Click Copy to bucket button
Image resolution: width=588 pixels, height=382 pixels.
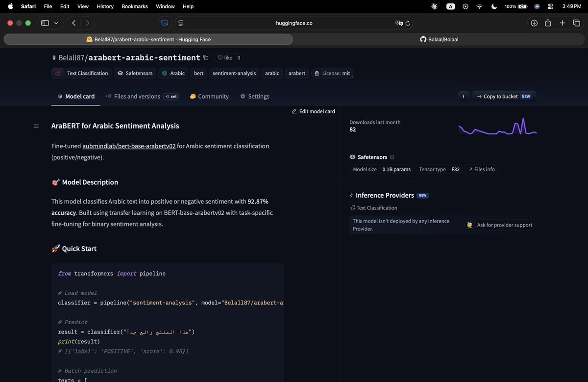504,97
